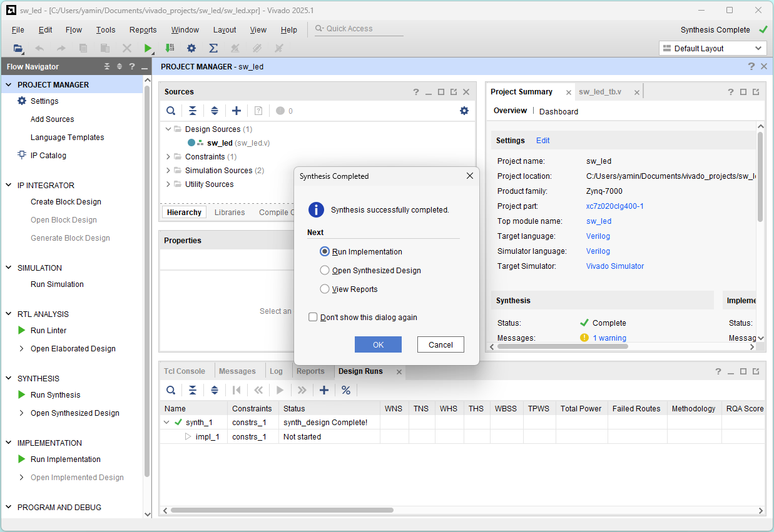Open the Default Layout dropdown
Image resolution: width=774 pixels, height=532 pixels.
[x=712, y=48]
